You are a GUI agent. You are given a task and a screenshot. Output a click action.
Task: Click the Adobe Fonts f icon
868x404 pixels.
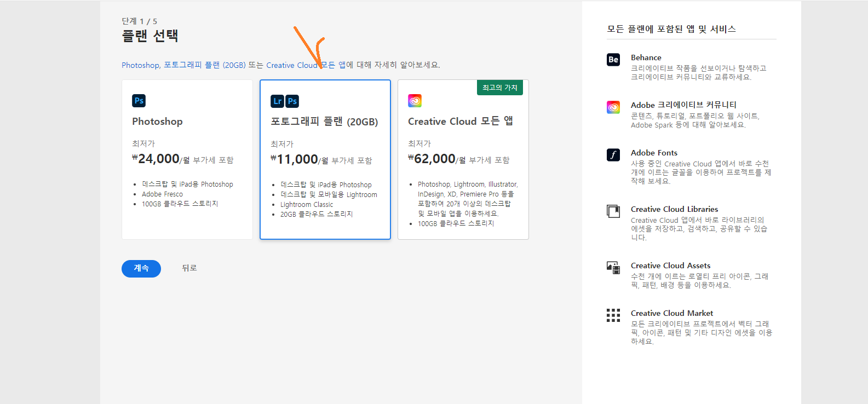(613, 155)
